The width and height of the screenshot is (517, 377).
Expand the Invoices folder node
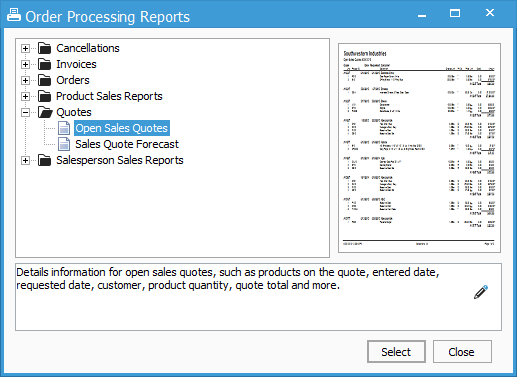(x=25, y=64)
